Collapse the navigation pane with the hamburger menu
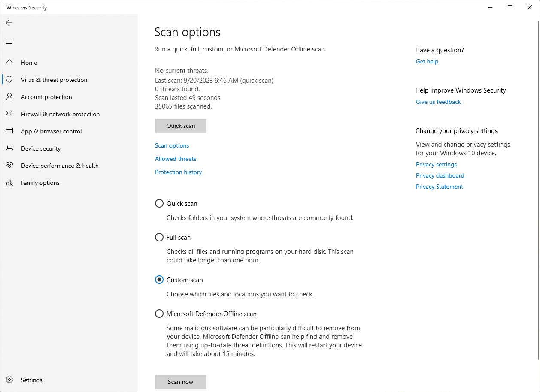 point(9,42)
